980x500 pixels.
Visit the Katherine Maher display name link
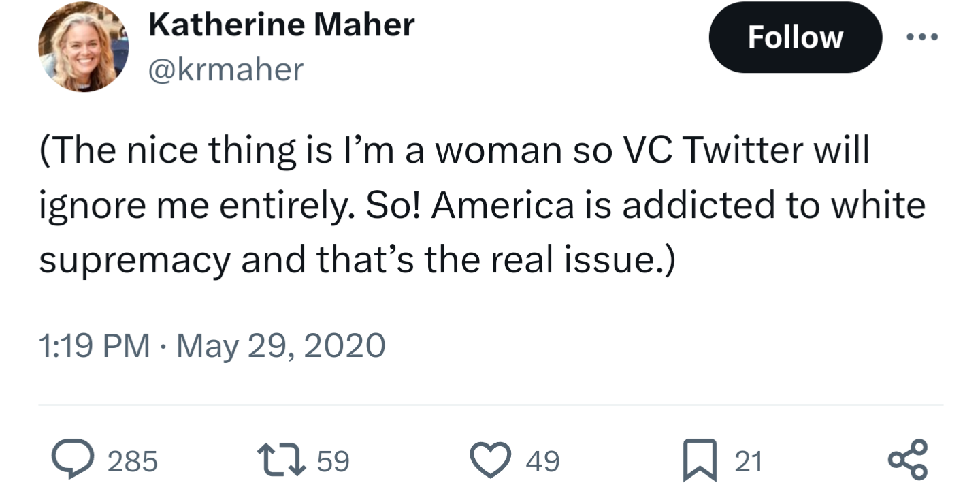[281, 27]
